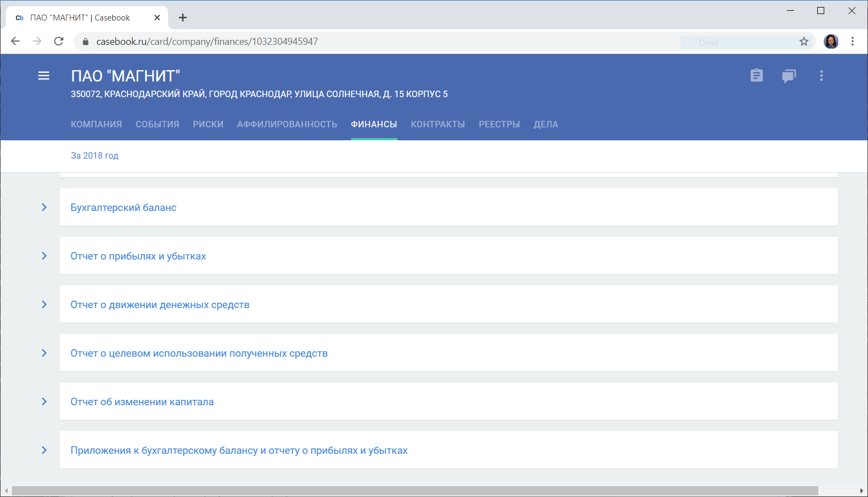The height and width of the screenshot is (497, 868).
Task: Open the Chrome profile avatar
Action: click(x=831, y=42)
